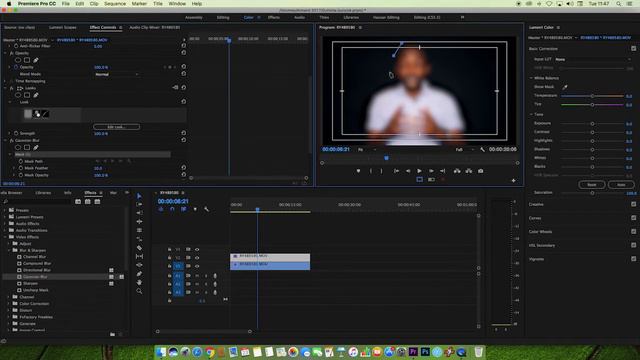The height and width of the screenshot is (360, 640).
Task: Select the Hand tool
Action: pos(139,282)
